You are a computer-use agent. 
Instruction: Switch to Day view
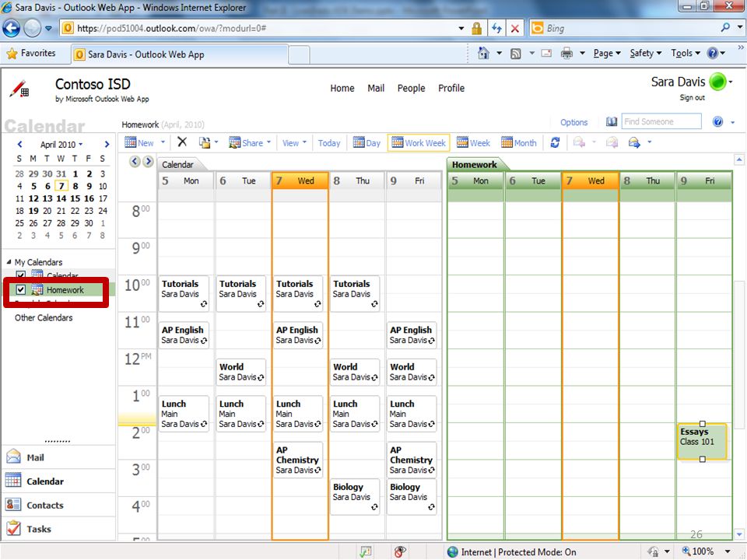[366, 142]
